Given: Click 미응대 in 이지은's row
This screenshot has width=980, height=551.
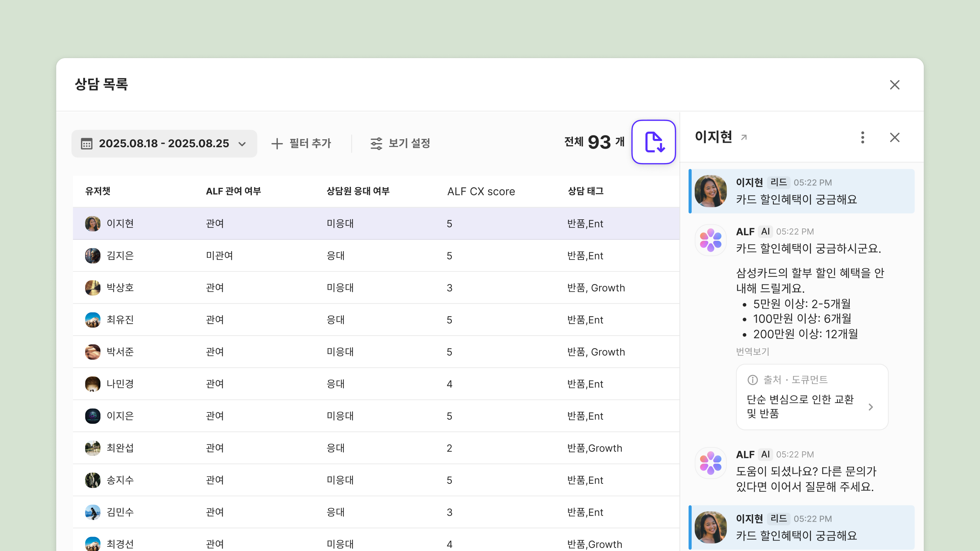Looking at the screenshot, I should (340, 416).
